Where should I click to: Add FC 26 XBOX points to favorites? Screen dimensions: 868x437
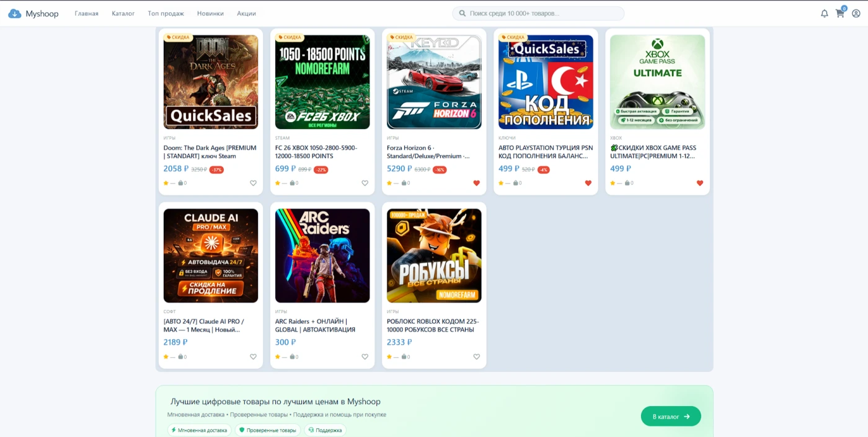[365, 183]
